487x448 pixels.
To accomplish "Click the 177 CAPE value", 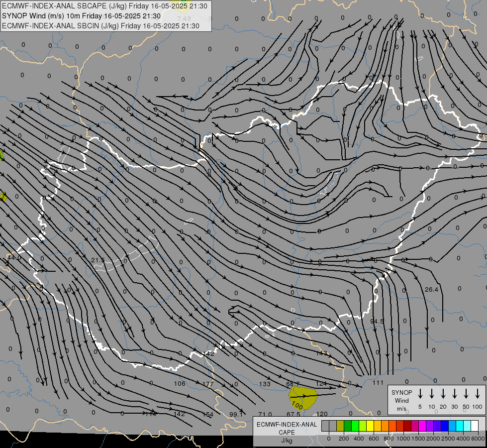I will tap(208, 384).
